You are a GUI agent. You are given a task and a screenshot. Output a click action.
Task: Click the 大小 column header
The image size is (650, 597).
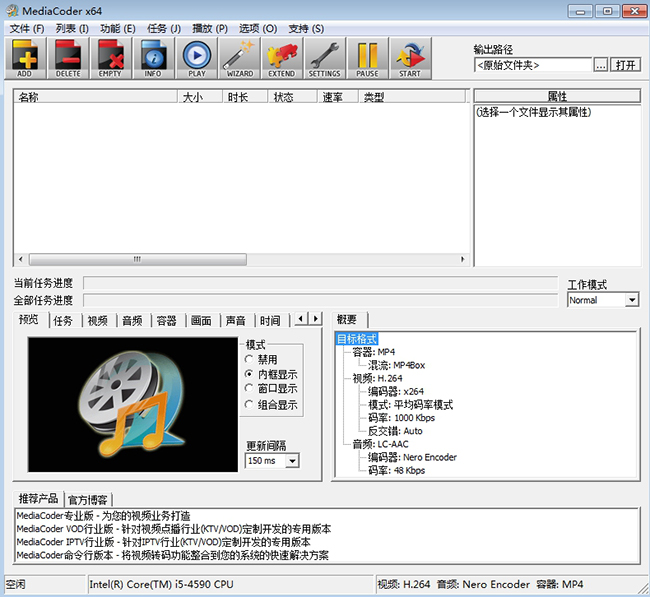200,97
